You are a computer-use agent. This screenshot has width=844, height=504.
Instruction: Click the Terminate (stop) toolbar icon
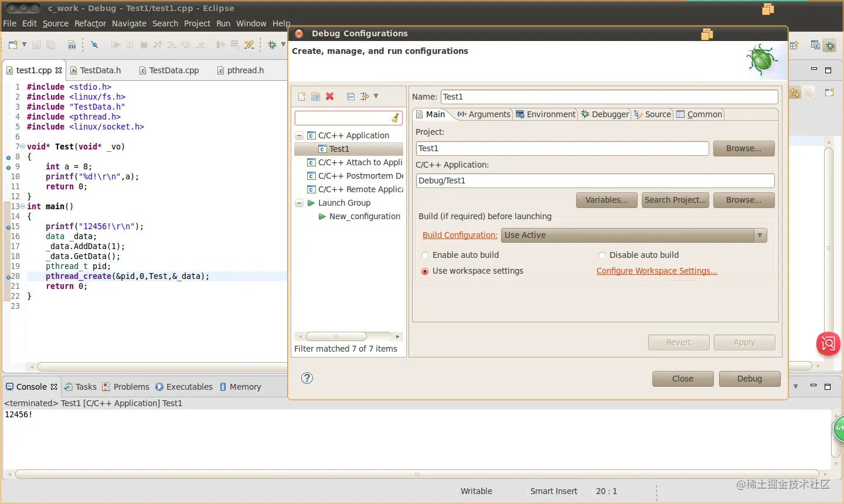point(144,45)
